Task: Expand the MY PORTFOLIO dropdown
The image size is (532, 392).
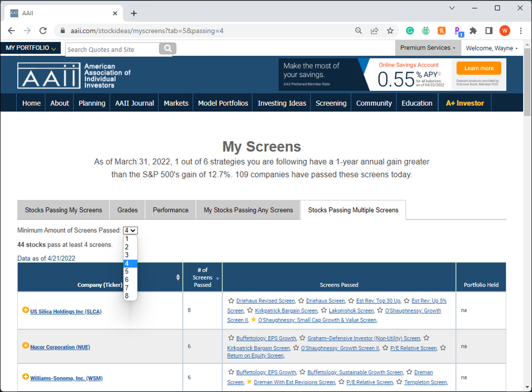Action: pyautogui.click(x=31, y=48)
